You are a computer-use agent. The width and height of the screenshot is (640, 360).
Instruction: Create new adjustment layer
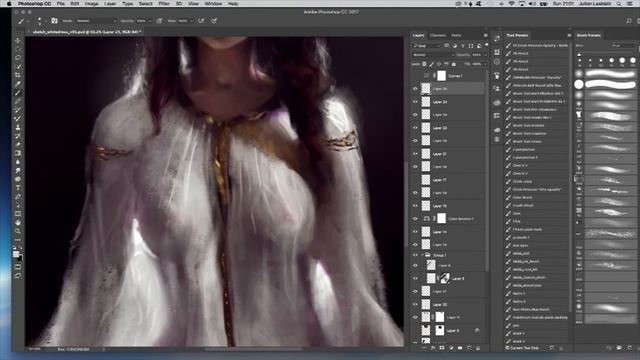(451, 348)
